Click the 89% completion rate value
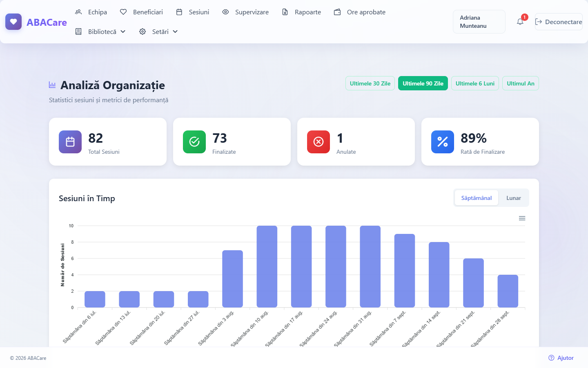The width and height of the screenshot is (588, 368). tap(474, 138)
